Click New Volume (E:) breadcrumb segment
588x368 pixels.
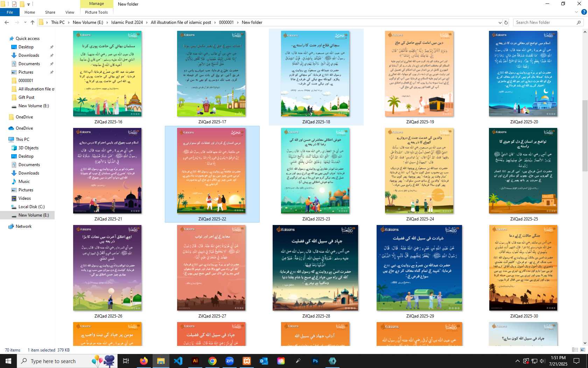(88, 22)
